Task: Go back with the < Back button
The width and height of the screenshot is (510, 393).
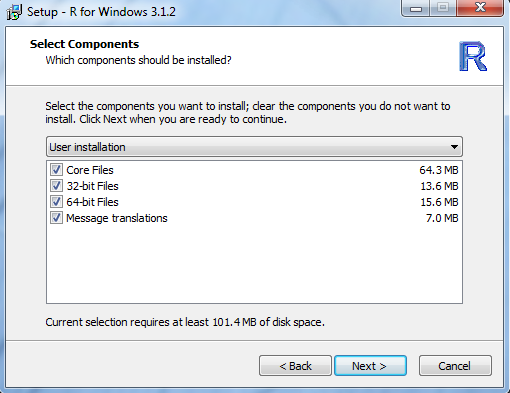Action: click(295, 366)
